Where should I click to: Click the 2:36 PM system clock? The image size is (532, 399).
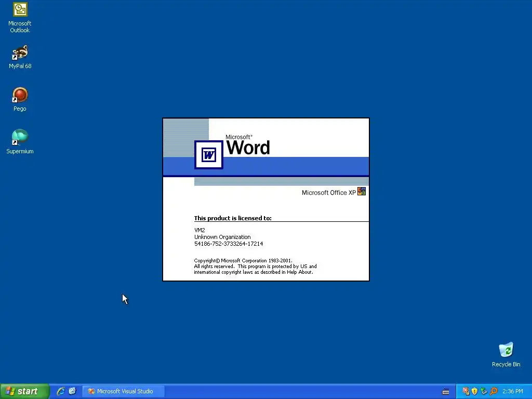513,391
